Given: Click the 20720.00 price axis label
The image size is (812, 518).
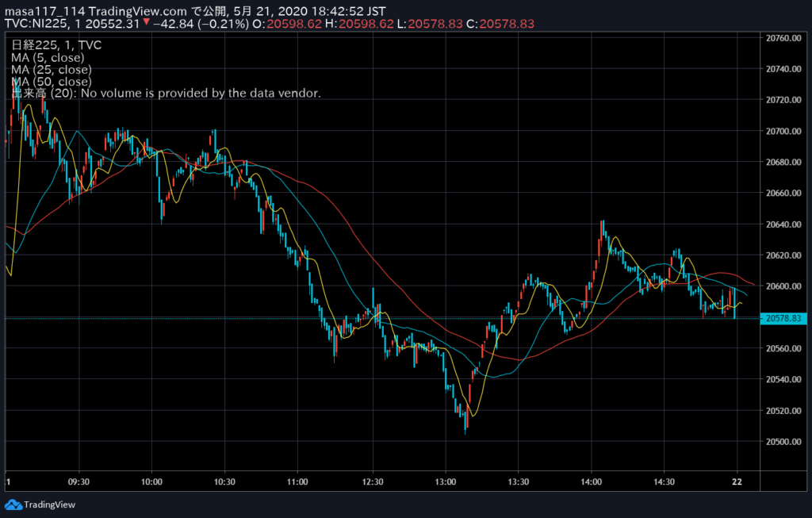Looking at the screenshot, I should pos(783,100).
